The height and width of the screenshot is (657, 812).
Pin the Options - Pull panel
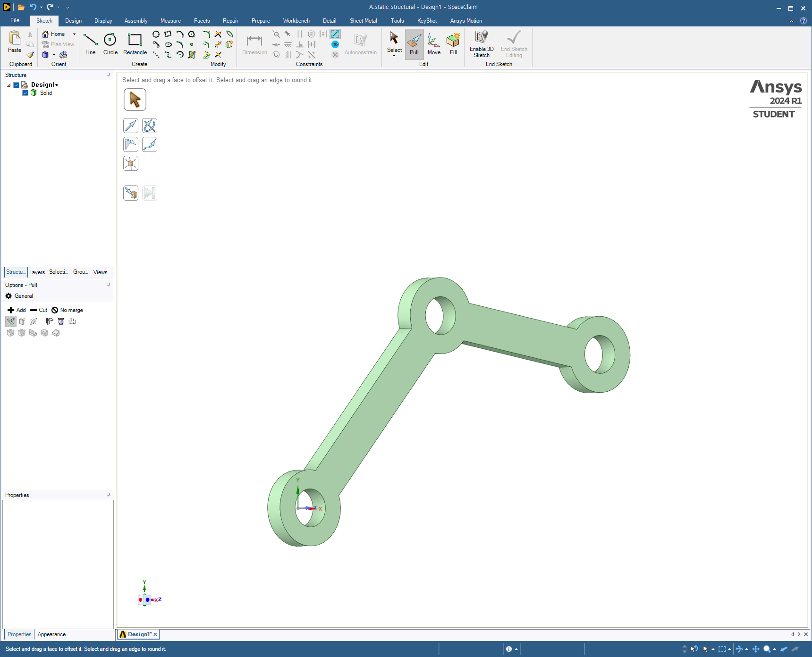point(109,285)
